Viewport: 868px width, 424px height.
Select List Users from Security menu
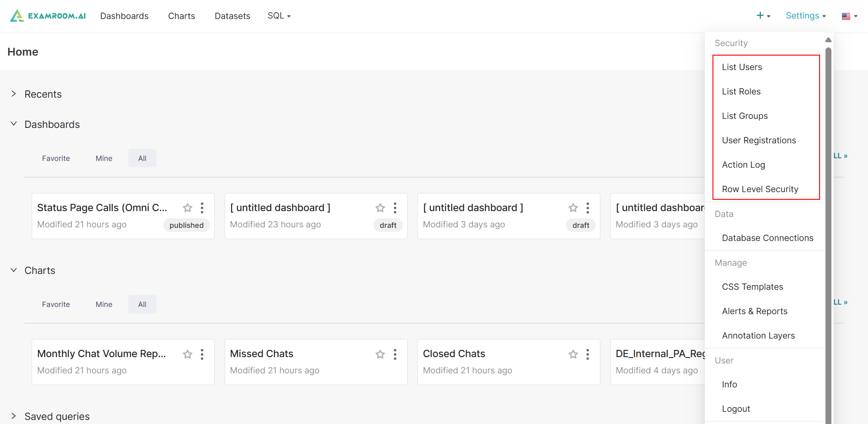[742, 67]
